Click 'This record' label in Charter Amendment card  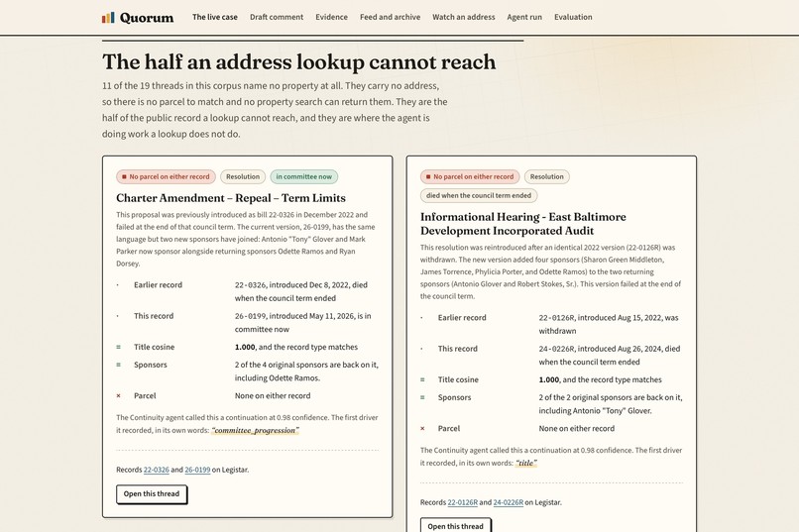click(x=154, y=316)
